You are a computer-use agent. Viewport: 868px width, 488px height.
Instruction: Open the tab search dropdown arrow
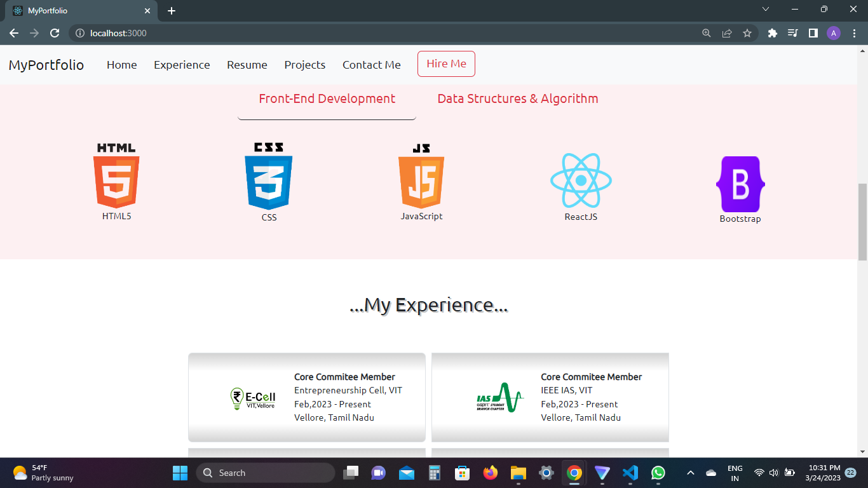[x=766, y=10]
